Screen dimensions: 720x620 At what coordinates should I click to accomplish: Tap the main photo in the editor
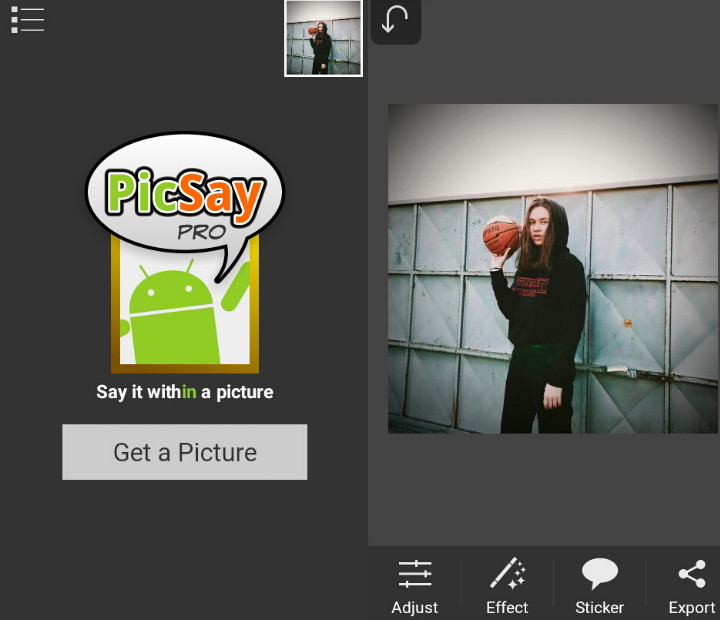553,269
